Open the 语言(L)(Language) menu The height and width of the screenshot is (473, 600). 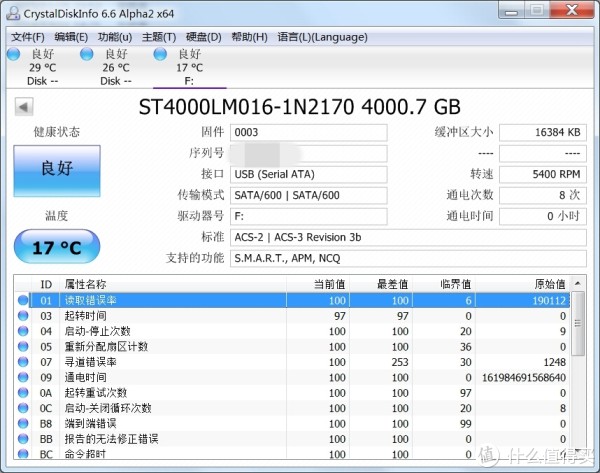322,37
